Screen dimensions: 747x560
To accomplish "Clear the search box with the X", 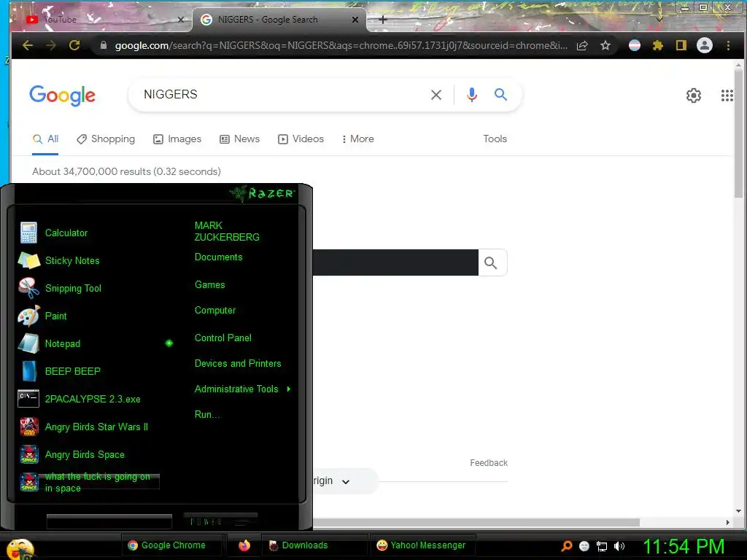I will (436, 95).
